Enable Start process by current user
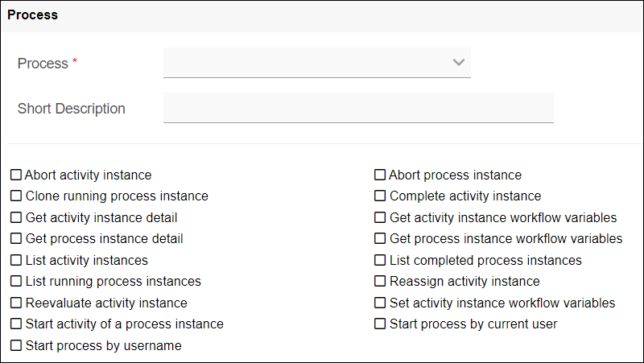The image size is (644, 363). click(380, 324)
